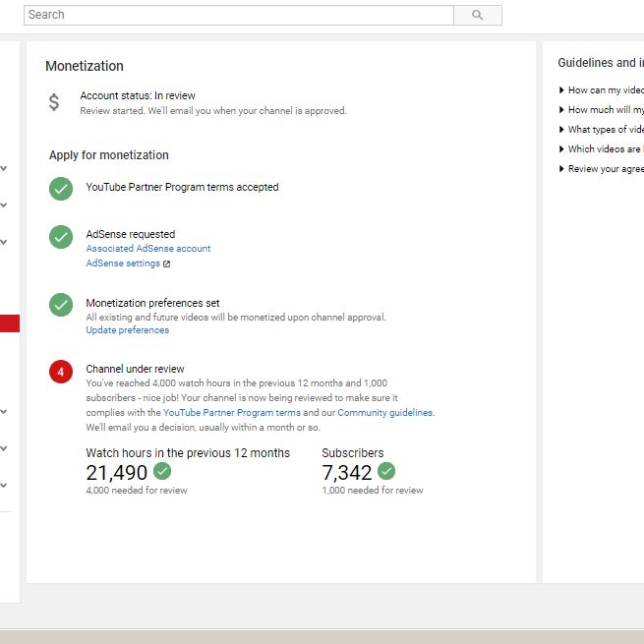Viewport: 644px width, 644px height.
Task: Click the 7,342 subscribers value
Action: coord(347,473)
